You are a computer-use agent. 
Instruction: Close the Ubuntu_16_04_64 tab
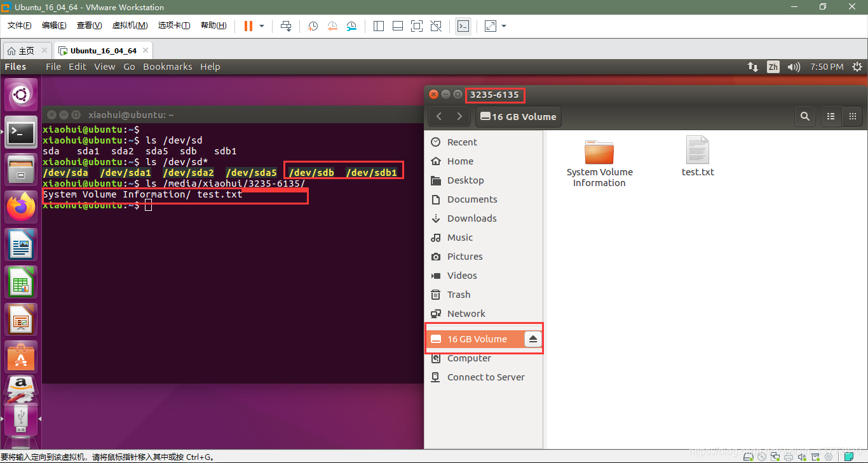pyautogui.click(x=146, y=50)
